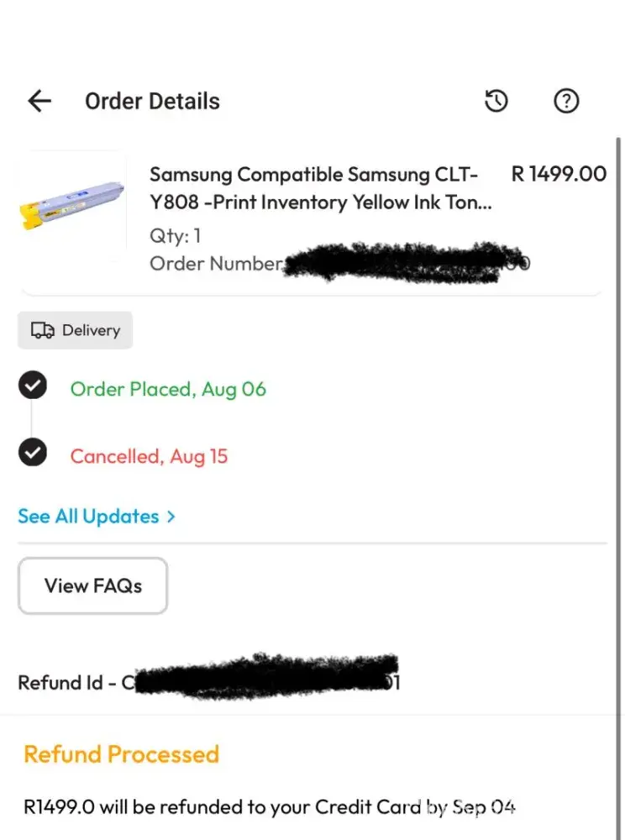
Task: Tap the Cancelled checkmark icon
Action: [x=33, y=454]
